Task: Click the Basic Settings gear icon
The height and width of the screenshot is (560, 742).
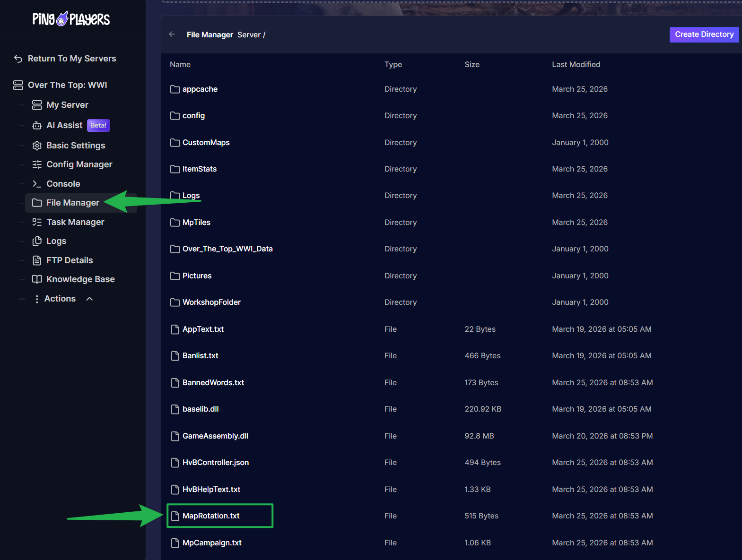Action: (x=37, y=146)
